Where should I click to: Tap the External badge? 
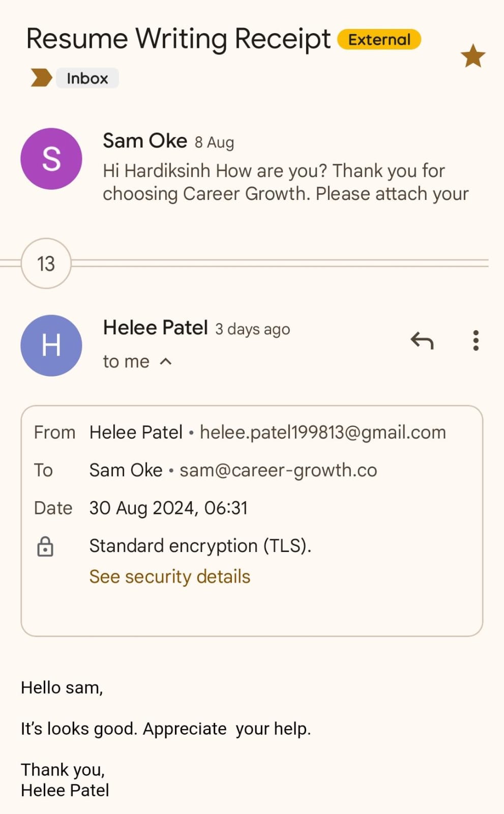pyautogui.click(x=379, y=40)
